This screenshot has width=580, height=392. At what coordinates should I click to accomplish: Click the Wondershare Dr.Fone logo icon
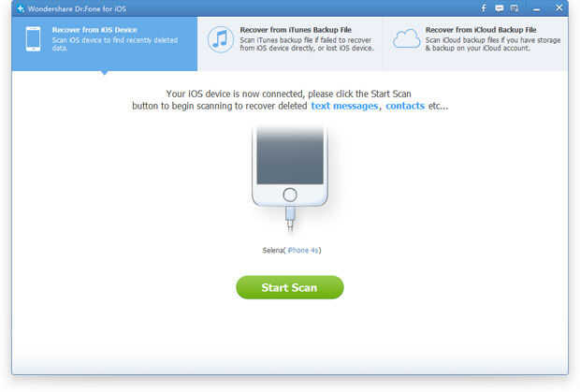(x=21, y=8)
